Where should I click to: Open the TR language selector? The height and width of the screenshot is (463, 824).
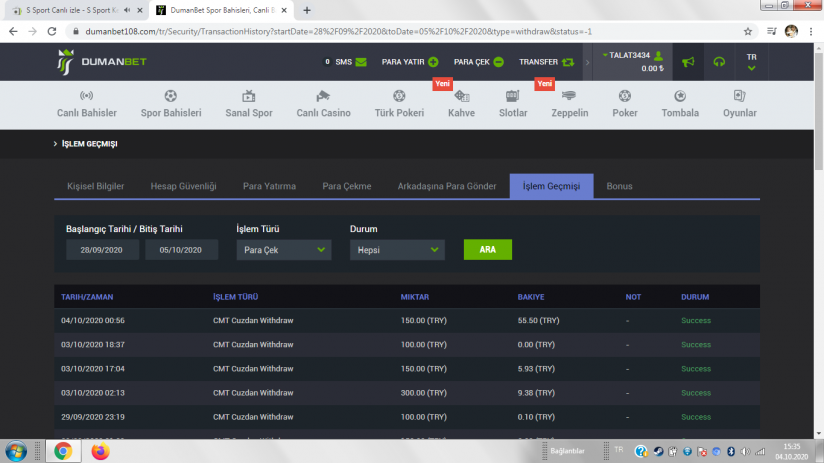point(751,62)
